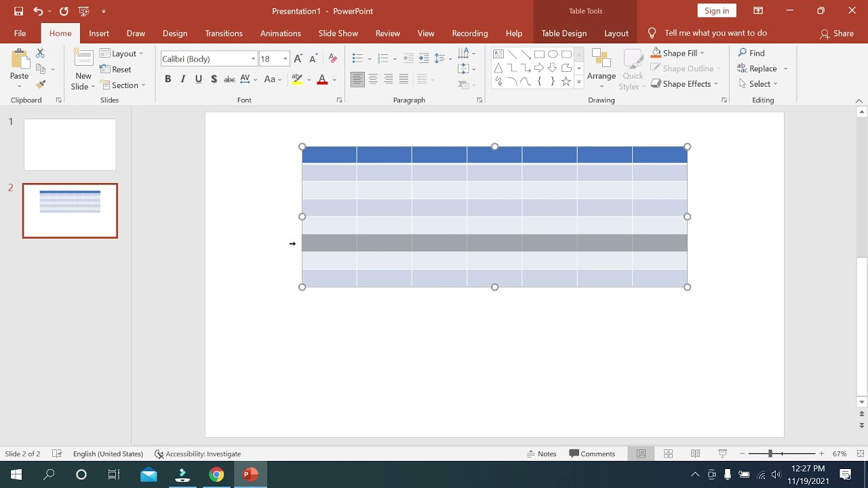Click the Cut scissors icon
This screenshot has width=868, height=488.
[x=40, y=53]
